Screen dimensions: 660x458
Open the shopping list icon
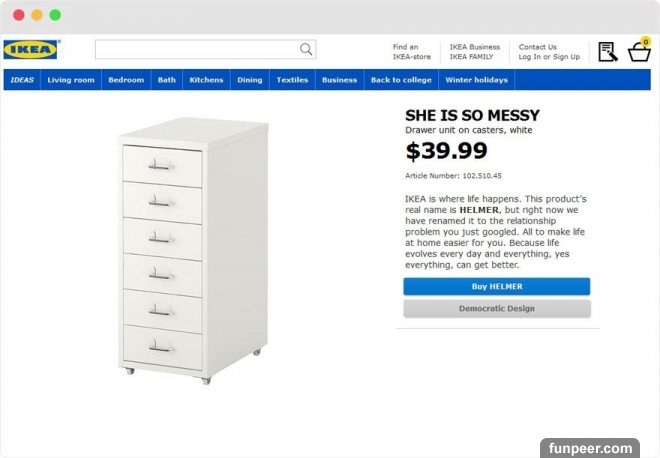(x=607, y=51)
